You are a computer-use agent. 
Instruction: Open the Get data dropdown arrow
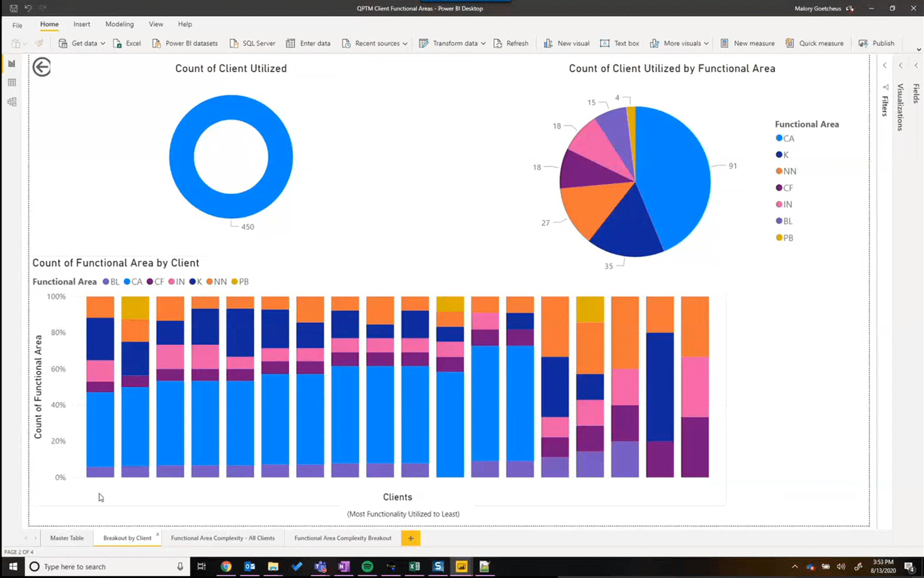(103, 43)
